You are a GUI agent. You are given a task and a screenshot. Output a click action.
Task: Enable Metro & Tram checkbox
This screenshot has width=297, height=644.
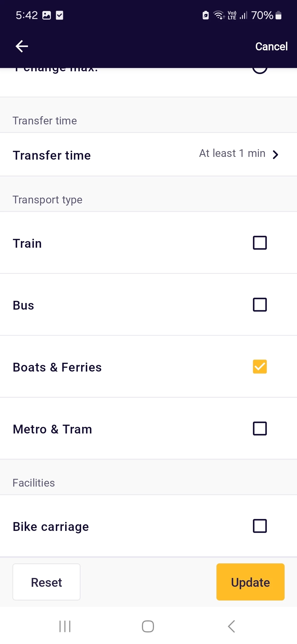coord(260,429)
